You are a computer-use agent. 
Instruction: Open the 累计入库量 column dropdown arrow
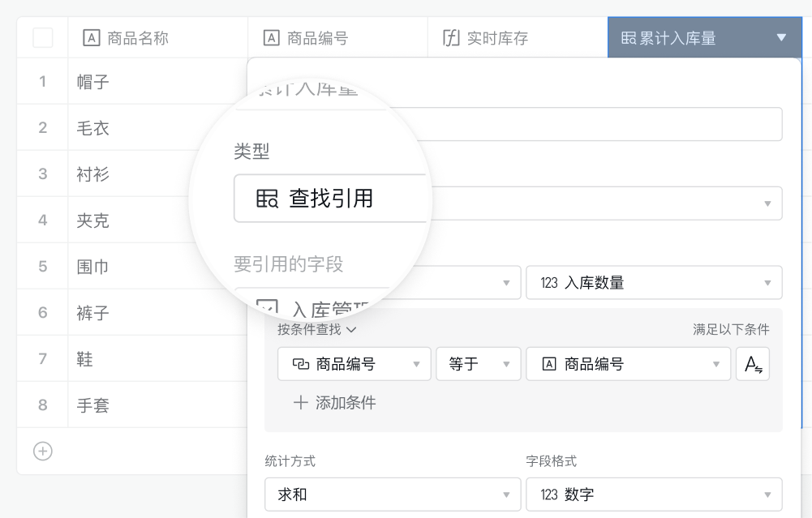tap(781, 38)
